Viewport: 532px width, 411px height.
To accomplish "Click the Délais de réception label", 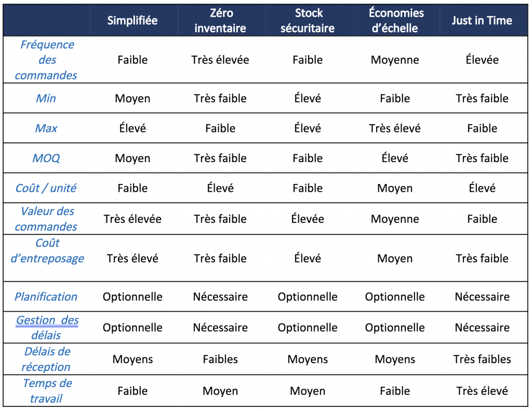I will coord(46,359).
